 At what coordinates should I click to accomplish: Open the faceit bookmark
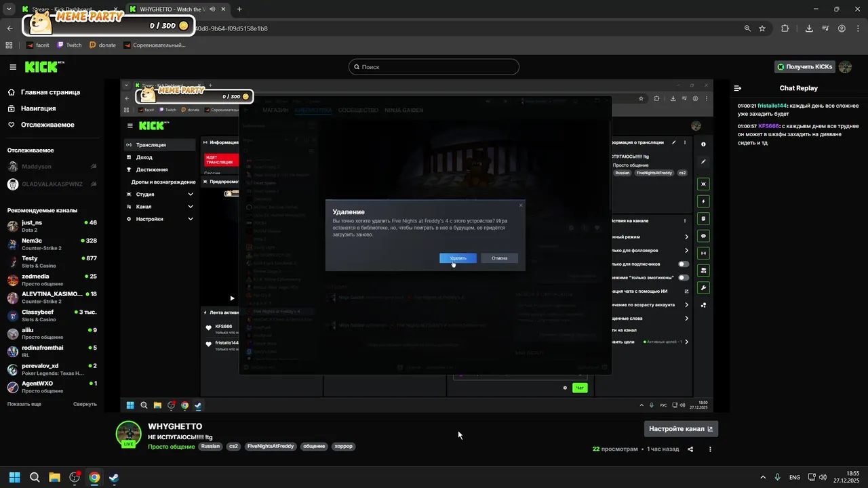[x=37, y=45]
